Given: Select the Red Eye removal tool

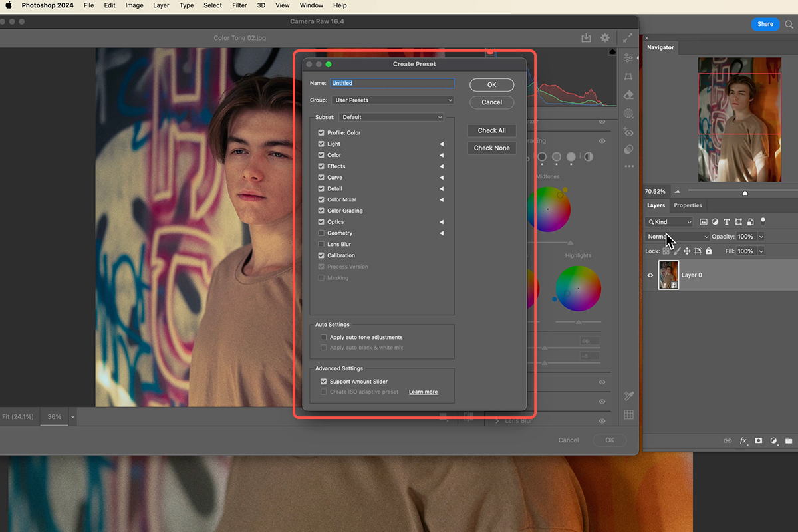Looking at the screenshot, I should [x=628, y=132].
